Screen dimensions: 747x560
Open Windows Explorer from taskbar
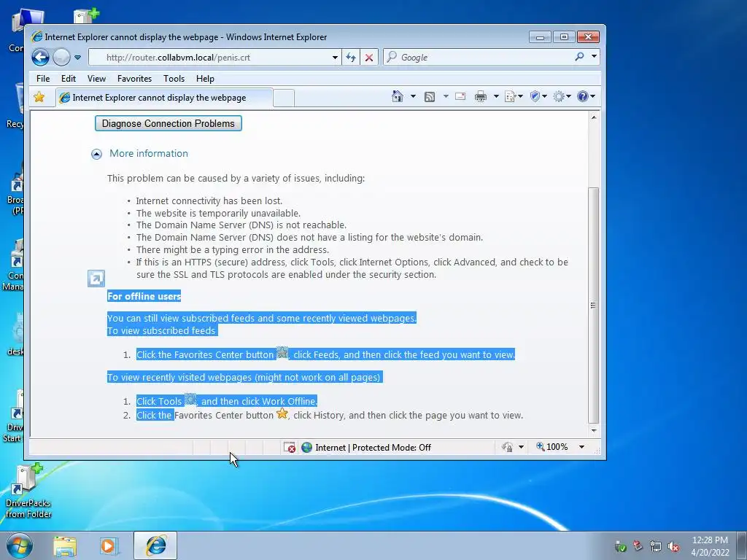(65, 546)
